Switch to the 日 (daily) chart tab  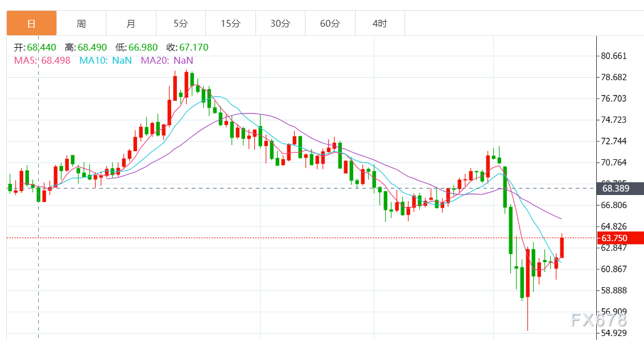pos(31,23)
